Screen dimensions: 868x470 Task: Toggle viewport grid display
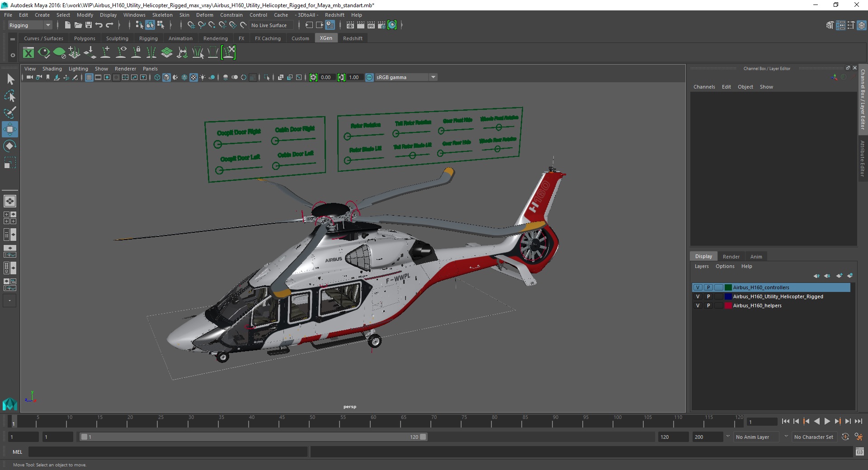point(89,77)
